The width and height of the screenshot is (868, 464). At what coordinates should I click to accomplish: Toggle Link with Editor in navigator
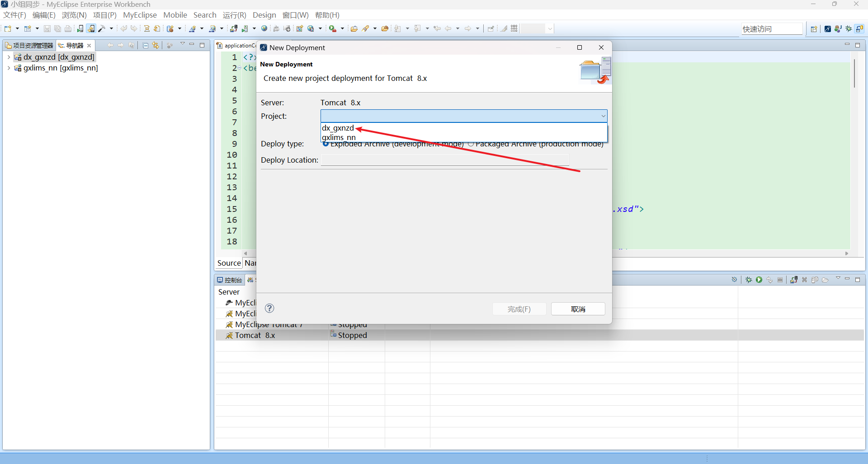click(x=156, y=45)
